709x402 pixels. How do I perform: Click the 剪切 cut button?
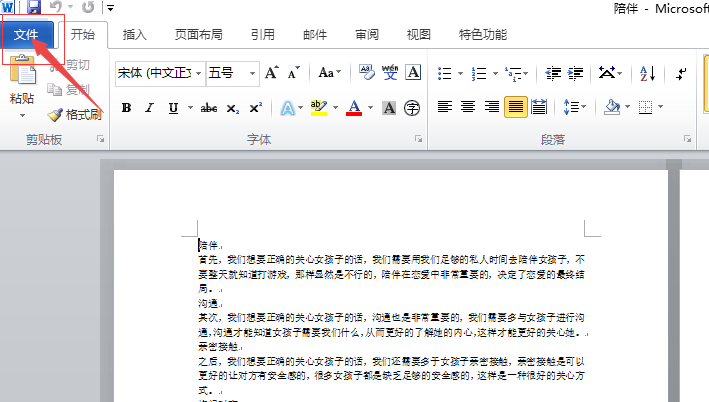(x=71, y=65)
